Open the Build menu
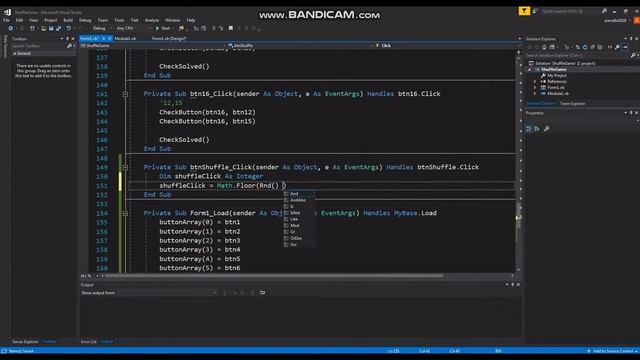This screenshot has height=360, width=640. (68, 20)
